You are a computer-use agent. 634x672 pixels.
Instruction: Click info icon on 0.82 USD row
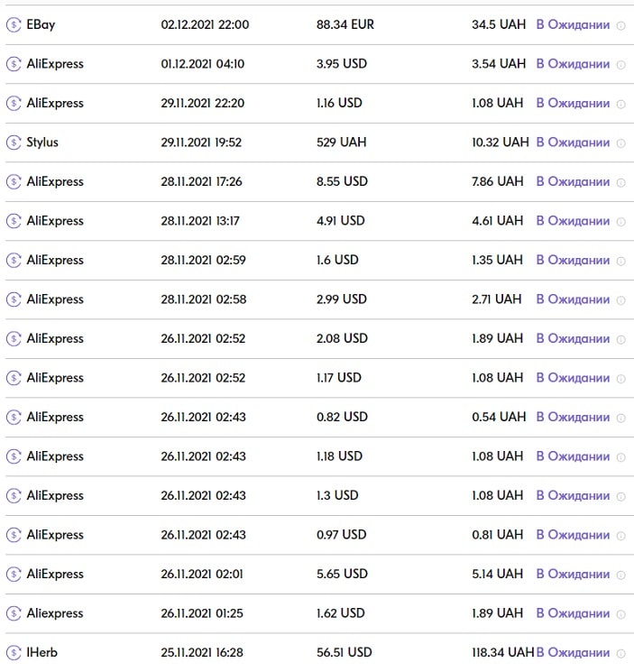(620, 418)
